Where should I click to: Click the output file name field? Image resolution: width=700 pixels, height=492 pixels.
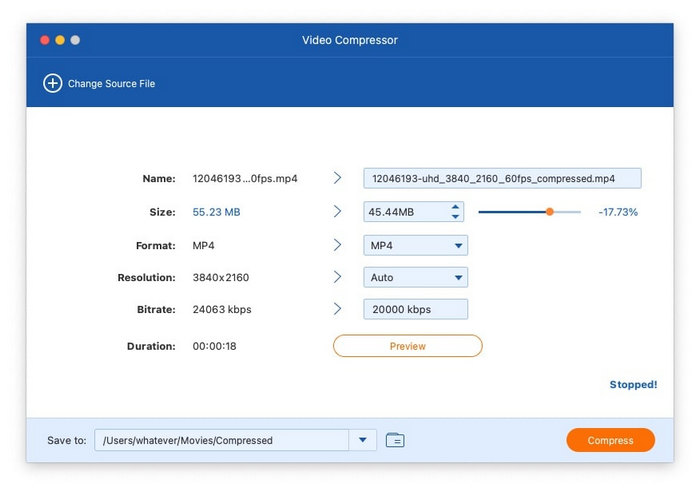click(x=502, y=178)
